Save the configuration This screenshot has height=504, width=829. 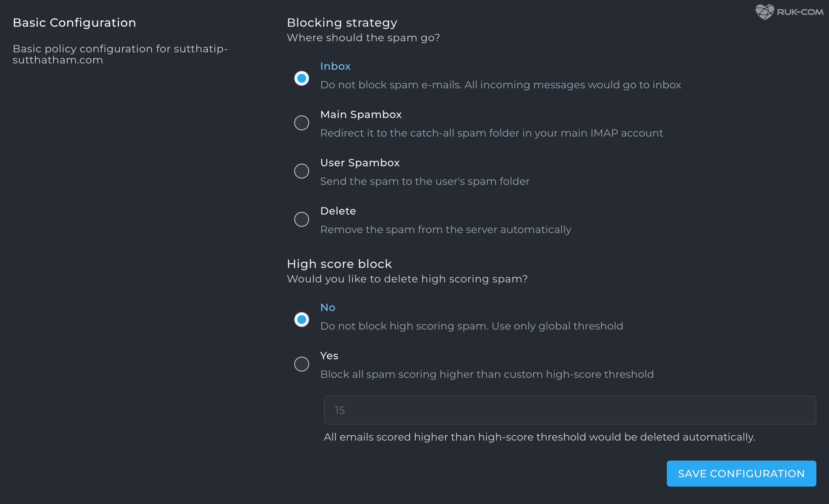tap(741, 474)
